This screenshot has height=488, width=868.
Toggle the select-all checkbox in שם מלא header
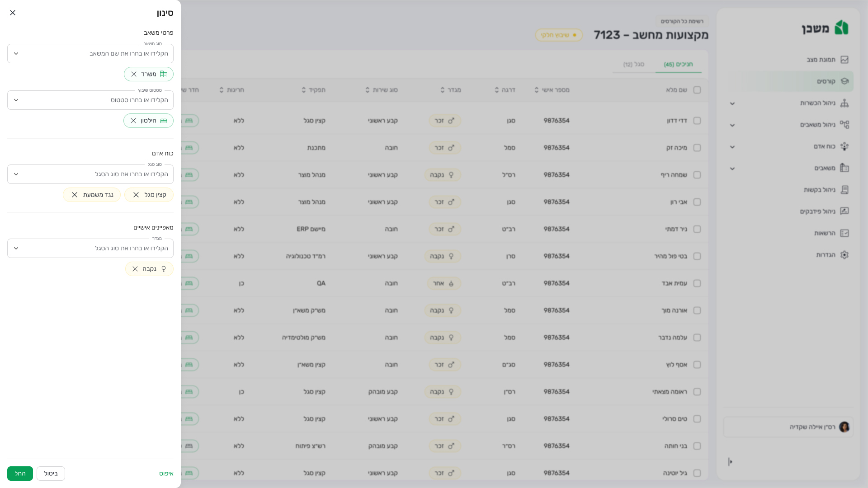pyautogui.click(x=697, y=90)
